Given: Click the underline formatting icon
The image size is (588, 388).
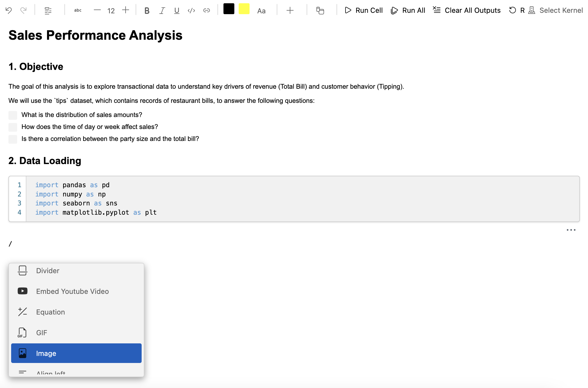Looking at the screenshot, I should click(x=177, y=10).
